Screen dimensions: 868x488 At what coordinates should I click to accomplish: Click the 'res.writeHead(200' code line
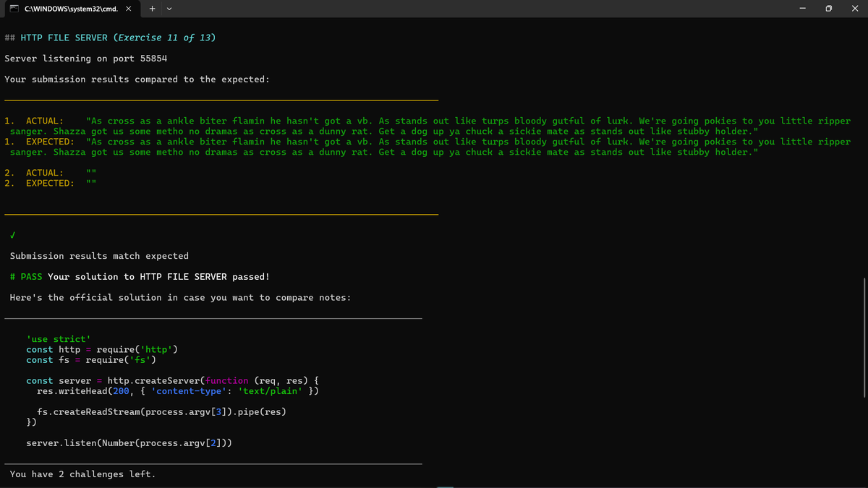[178, 391]
